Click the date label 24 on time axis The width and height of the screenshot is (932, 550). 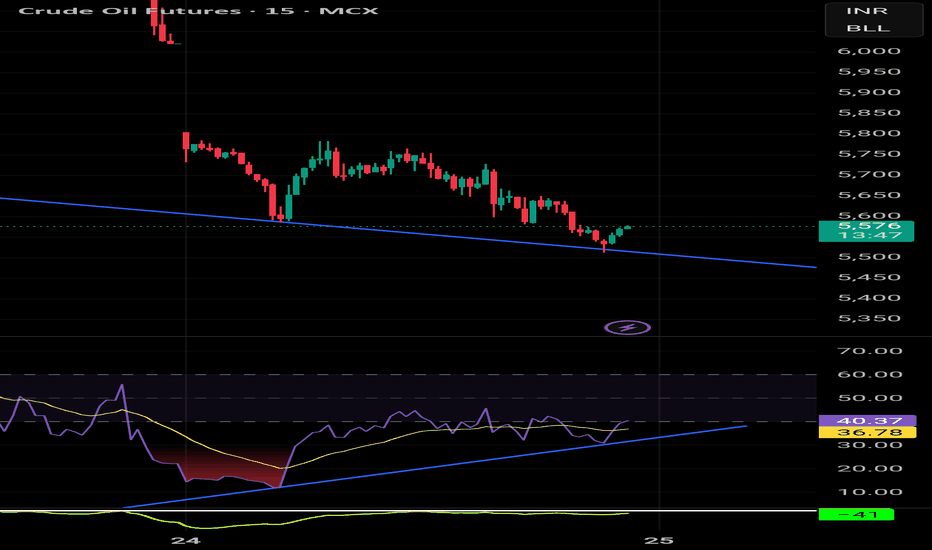[x=185, y=540]
